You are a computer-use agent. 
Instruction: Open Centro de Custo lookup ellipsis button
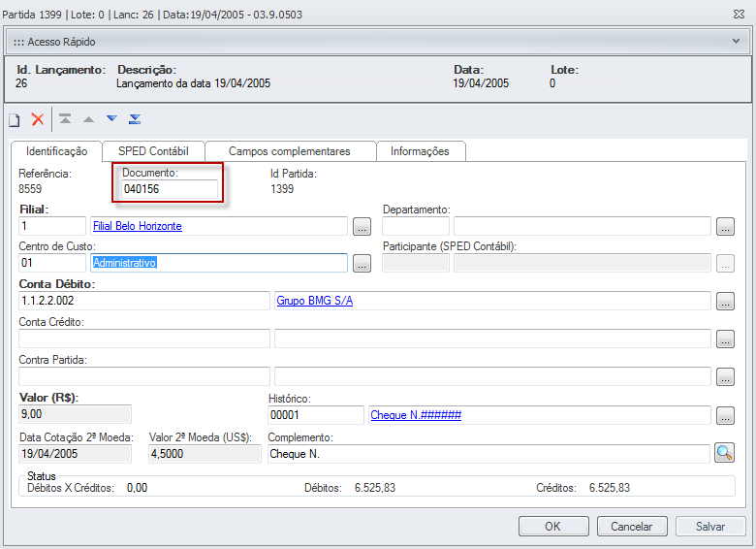[x=362, y=264]
